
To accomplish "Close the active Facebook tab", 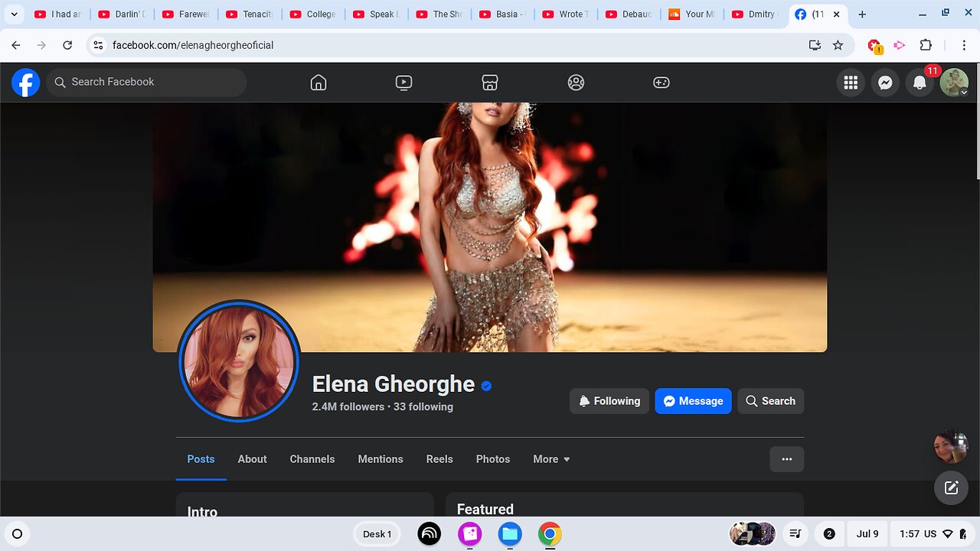I will click(x=836, y=14).
